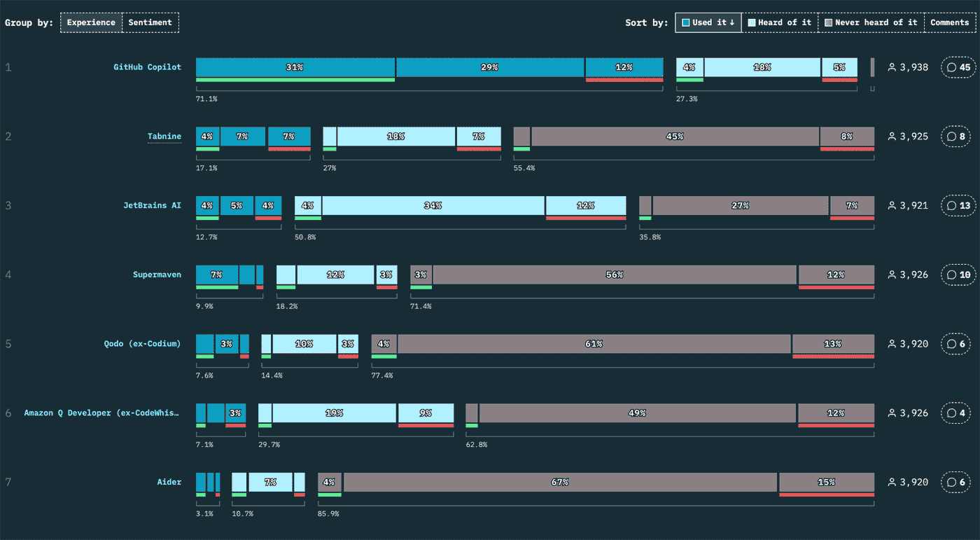Click the 71.4% total under Supermaven
The image size is (980, 540).
(421, 306)
